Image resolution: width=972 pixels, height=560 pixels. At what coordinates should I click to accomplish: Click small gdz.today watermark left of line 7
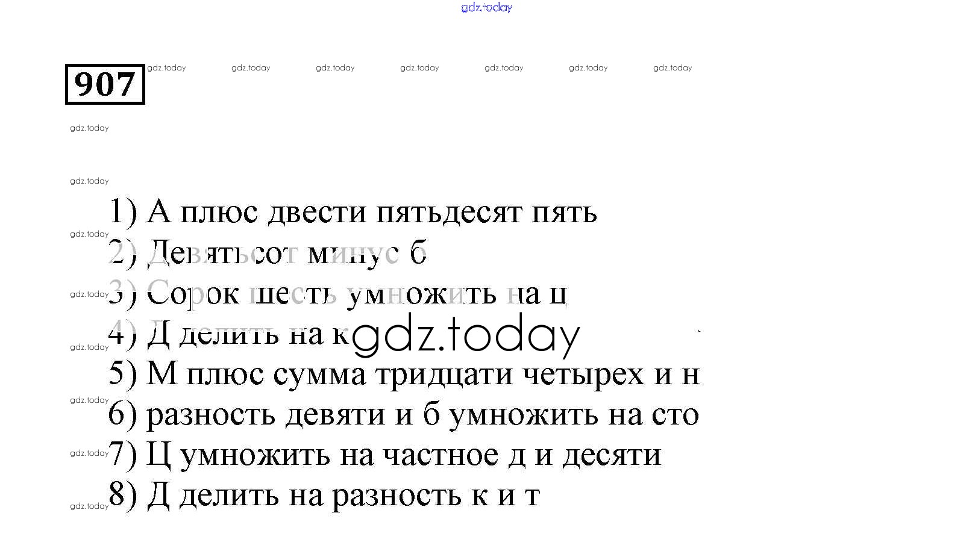(x=89, y=453)
